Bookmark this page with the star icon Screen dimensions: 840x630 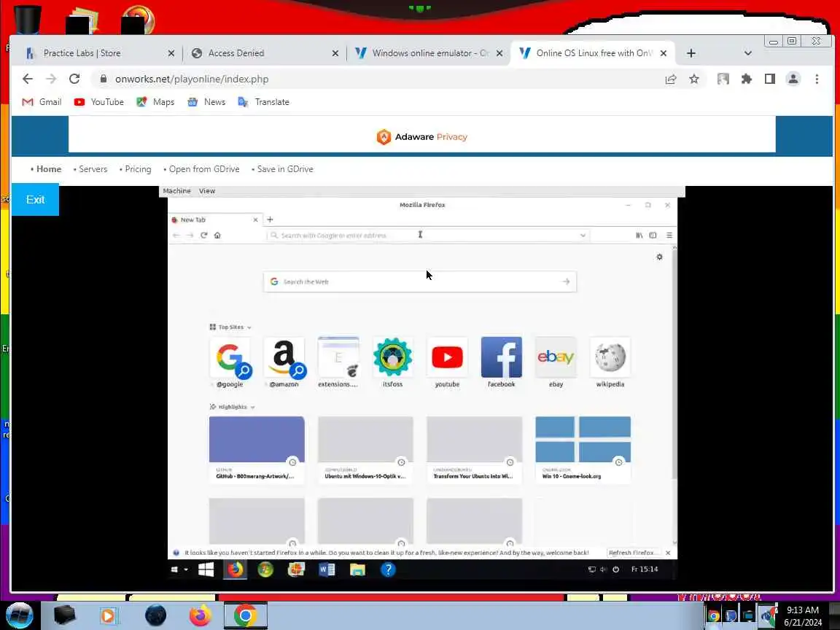tap(693, 79)
